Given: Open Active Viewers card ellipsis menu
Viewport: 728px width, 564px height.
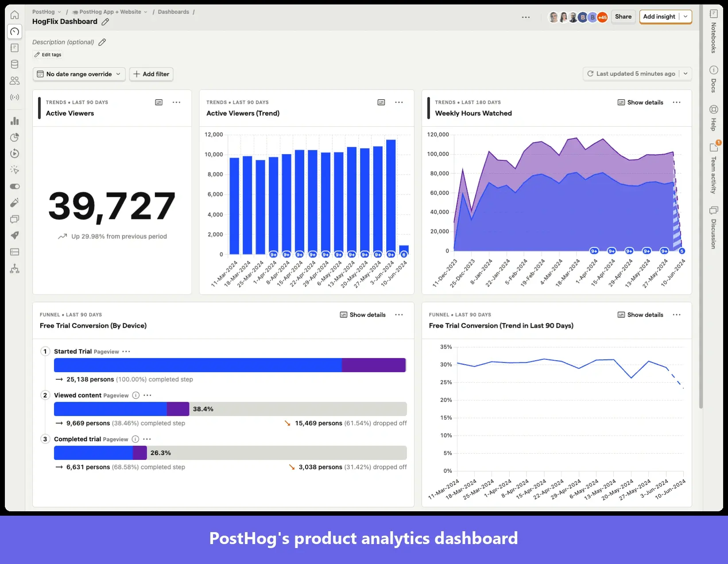Looking at the screenshot, I should [177, 102].
